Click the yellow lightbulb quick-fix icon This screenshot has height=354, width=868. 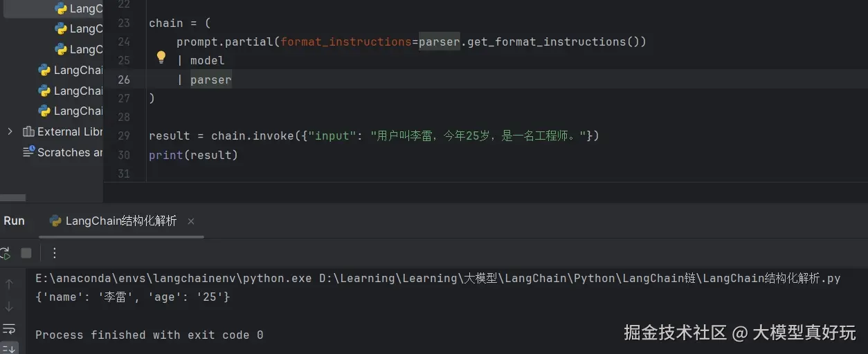[x=161, y=57]
